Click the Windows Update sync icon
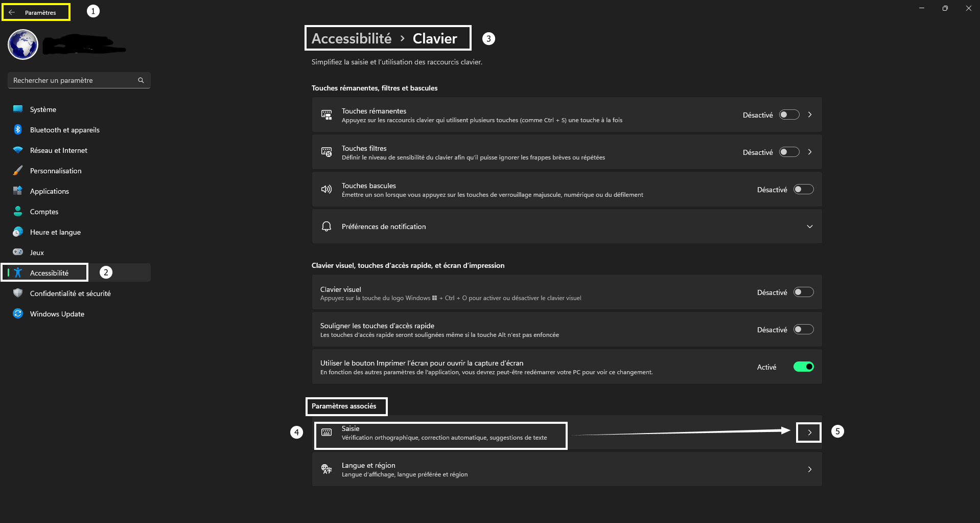Viewport: 980px width, 523px height. pyautogui.click(x=18, y=314)
